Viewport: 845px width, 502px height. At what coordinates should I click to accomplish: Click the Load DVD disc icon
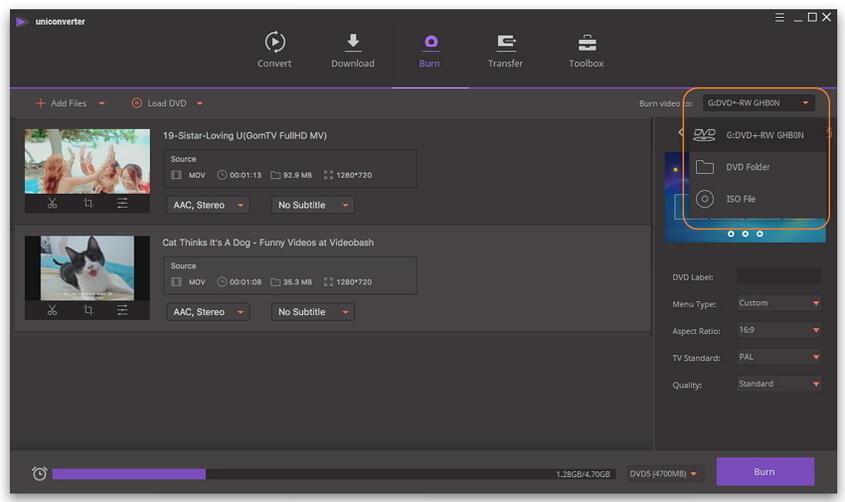[x=137, y=103]
